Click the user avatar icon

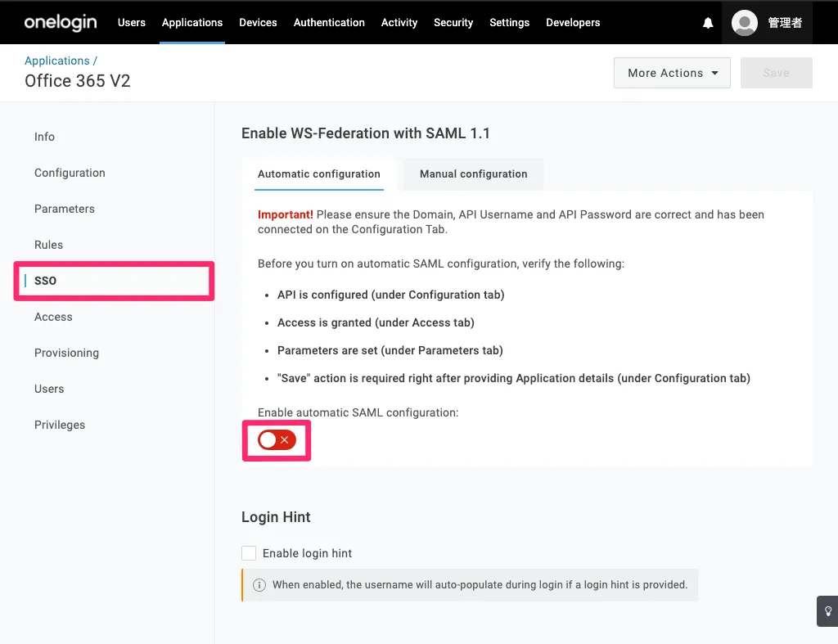click(x=744, y=23)
